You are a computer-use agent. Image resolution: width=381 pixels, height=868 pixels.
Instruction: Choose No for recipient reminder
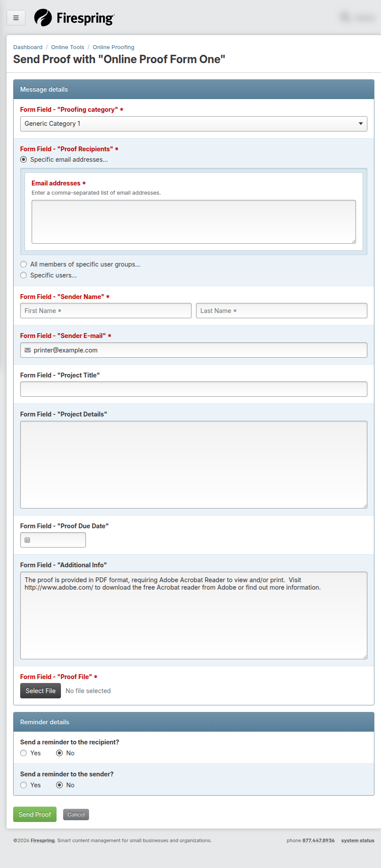pyautogui.click(x=60, y=753)
